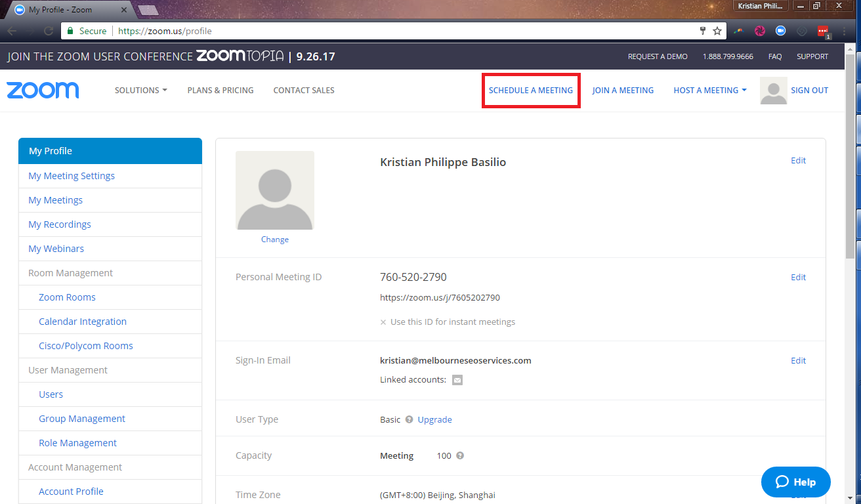This screenshot has width=861, height=504.
Task: Click the (GMT+8:00) Beijing, Shanghai text
Action: click(x=438, y=495)
